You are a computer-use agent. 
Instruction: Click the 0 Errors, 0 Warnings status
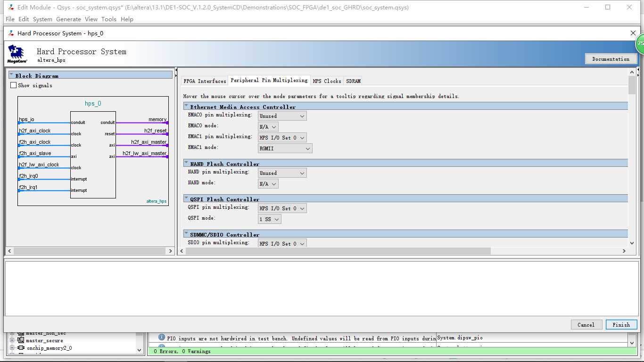[x=182, y=351]
